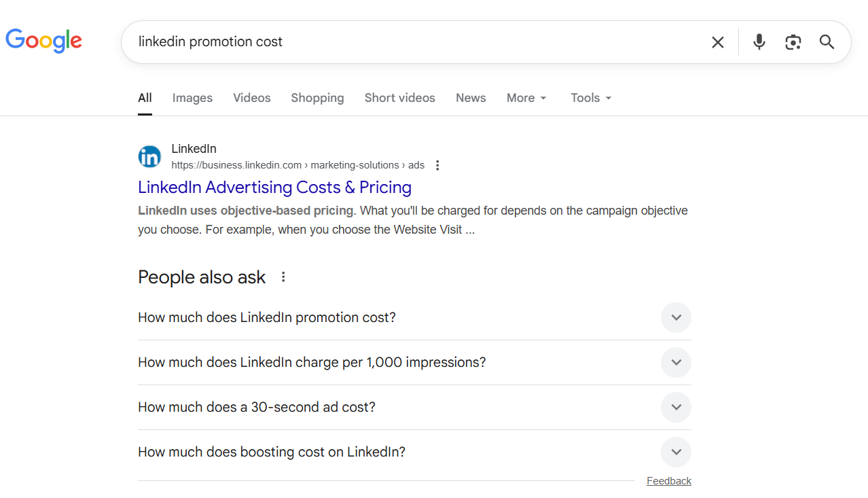Switch to the Images tab

pyautogui.click(x=192, y=98)
